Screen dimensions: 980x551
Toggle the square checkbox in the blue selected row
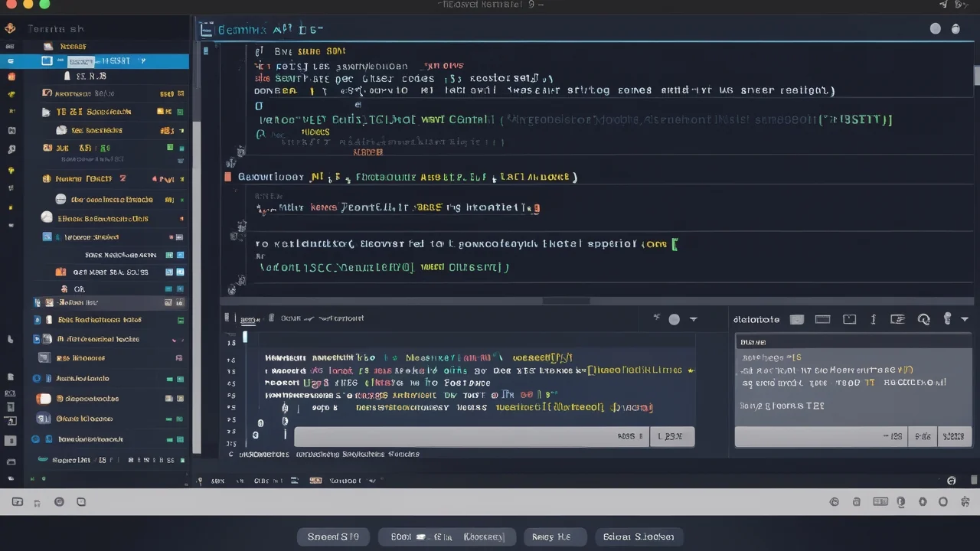point(47,60)
